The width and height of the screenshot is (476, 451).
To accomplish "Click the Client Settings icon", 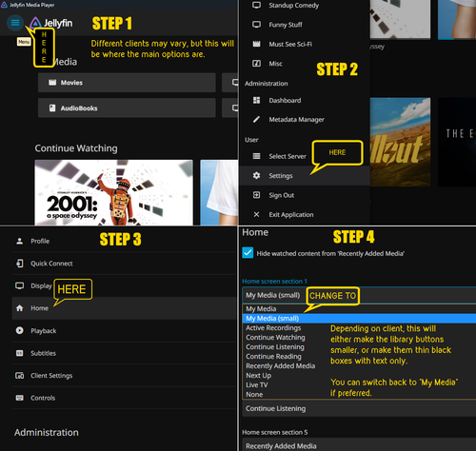I will (x=20, y=376).
